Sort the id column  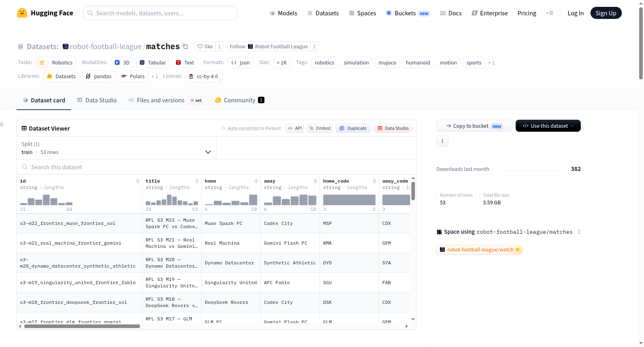click(x=138, y=181)
